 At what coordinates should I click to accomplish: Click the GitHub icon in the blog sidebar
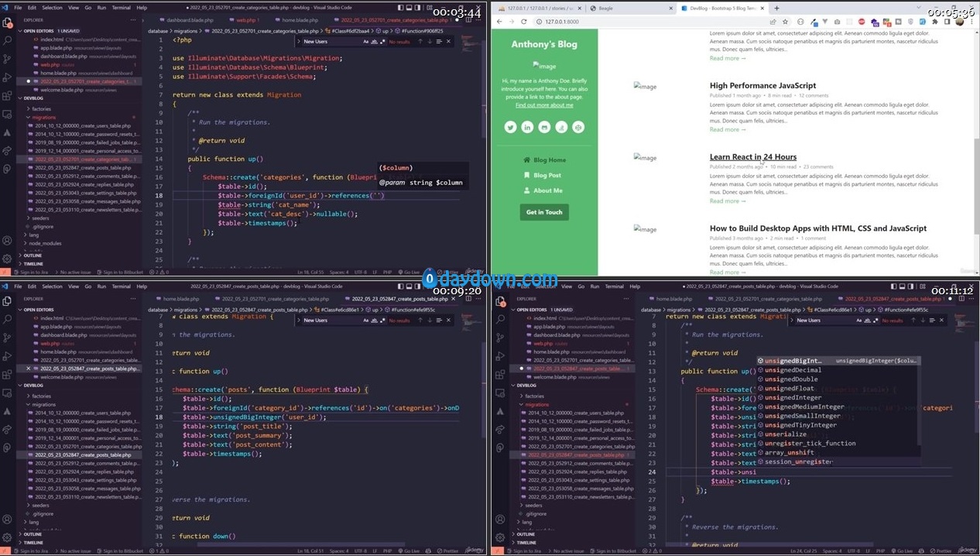pyautogui.click(x=544, y=127)
